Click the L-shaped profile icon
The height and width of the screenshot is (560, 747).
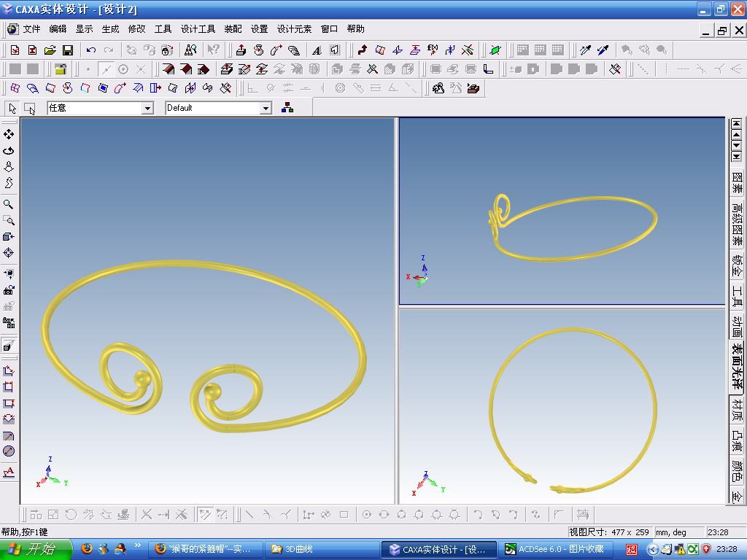[x=488, y=69]
